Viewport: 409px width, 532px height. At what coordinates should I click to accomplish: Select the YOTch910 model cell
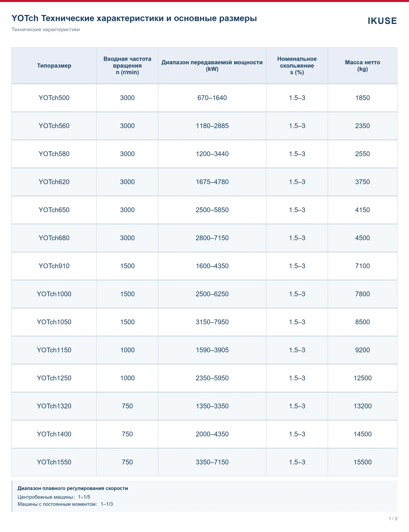pyautogui.click(x=54, y=266)
